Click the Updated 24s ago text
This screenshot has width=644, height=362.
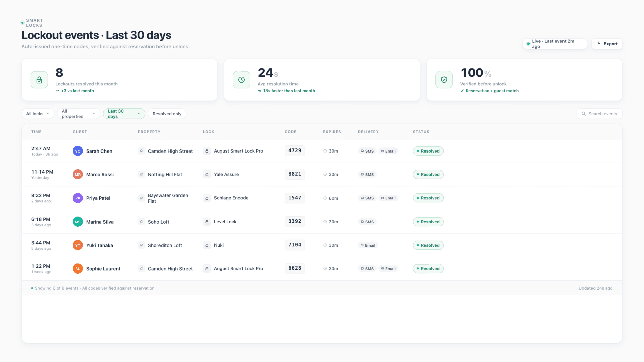596,288
